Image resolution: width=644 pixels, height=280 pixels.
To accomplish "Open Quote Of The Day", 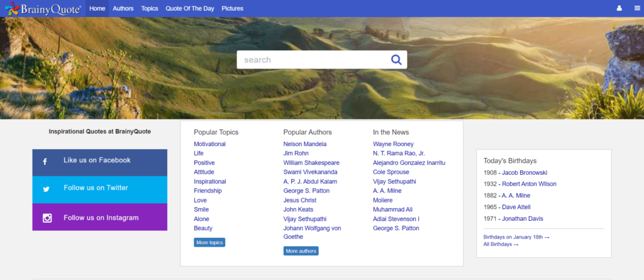I will [x=190, y=8].
